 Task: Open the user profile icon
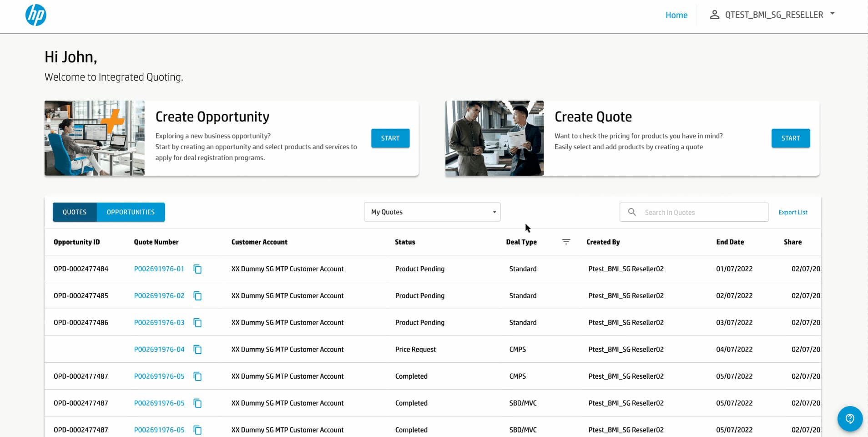[714, 15]
